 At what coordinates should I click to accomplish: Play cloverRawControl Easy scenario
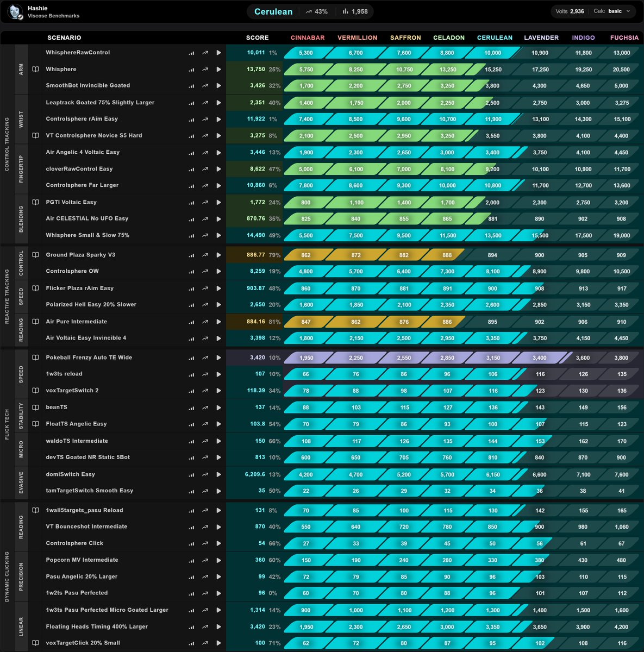[218, 169]
